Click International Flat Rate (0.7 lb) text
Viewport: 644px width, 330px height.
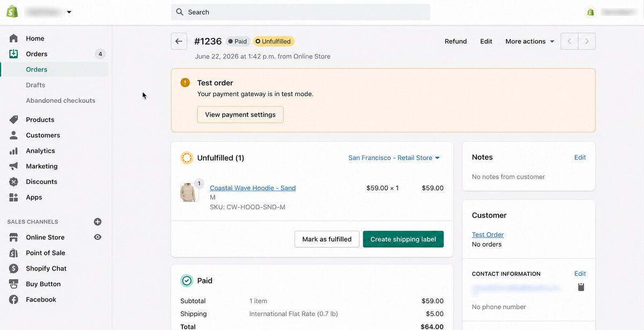(x=294, y=314)
